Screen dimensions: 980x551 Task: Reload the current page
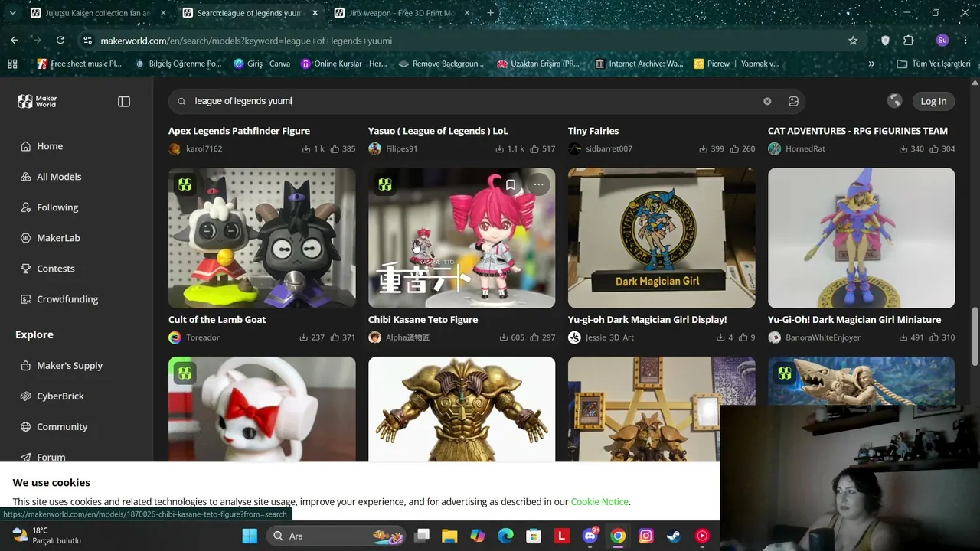(x=60, y=41)
